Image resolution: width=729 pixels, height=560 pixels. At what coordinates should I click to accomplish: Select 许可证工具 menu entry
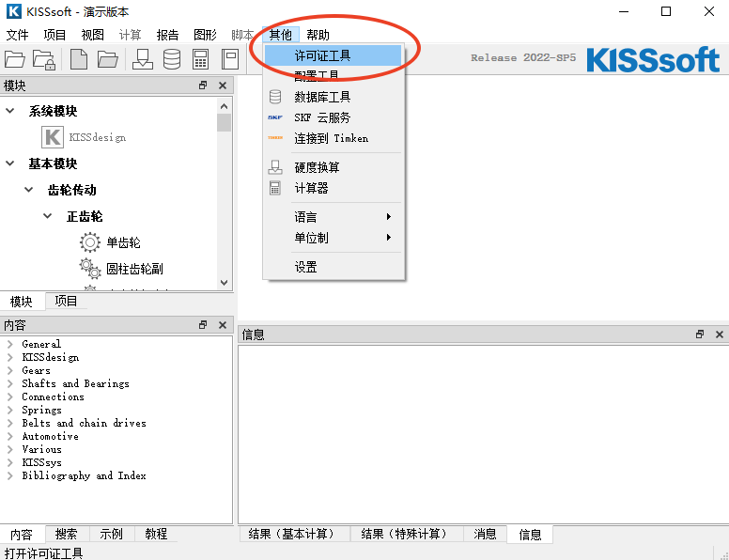coord(333,55)
